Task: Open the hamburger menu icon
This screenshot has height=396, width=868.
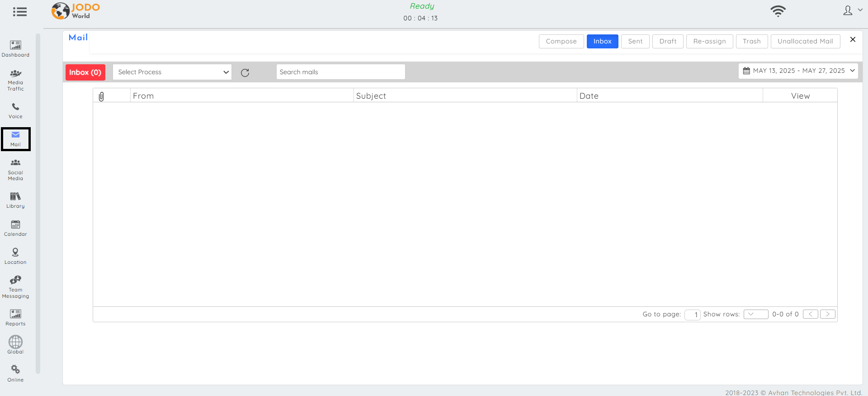Action: 19,12
